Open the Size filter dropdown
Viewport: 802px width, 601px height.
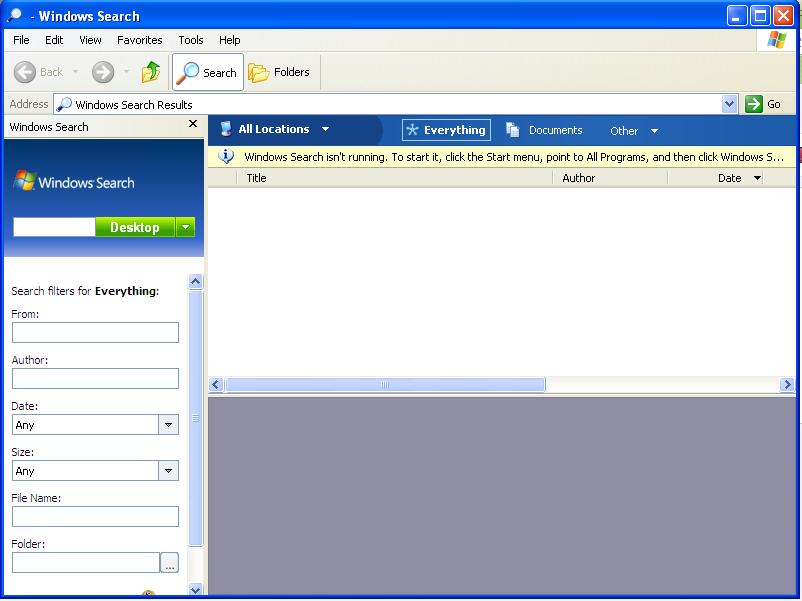(x=168, y=470)
